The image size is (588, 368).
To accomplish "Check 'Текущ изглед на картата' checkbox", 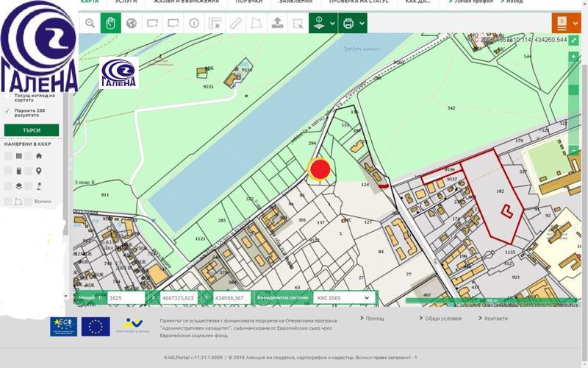I will tap(7, 96).
